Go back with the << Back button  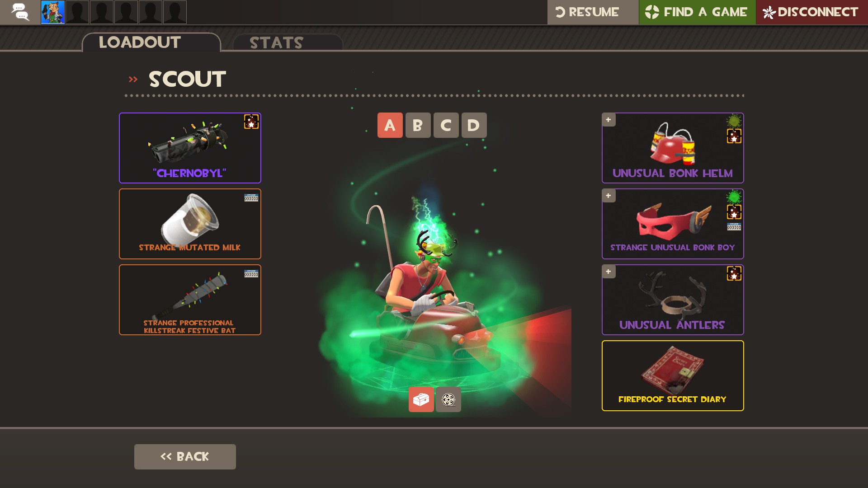click(x=185, y=456)
